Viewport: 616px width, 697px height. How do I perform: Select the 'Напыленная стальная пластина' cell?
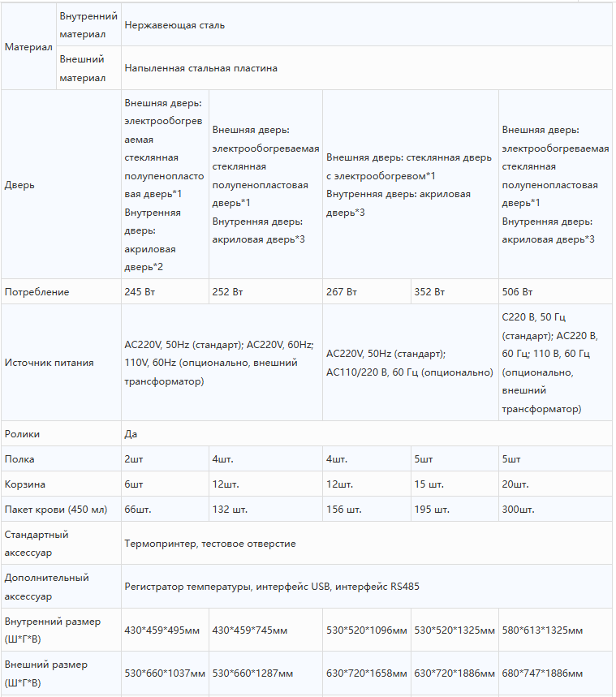[x=367, y=68]
